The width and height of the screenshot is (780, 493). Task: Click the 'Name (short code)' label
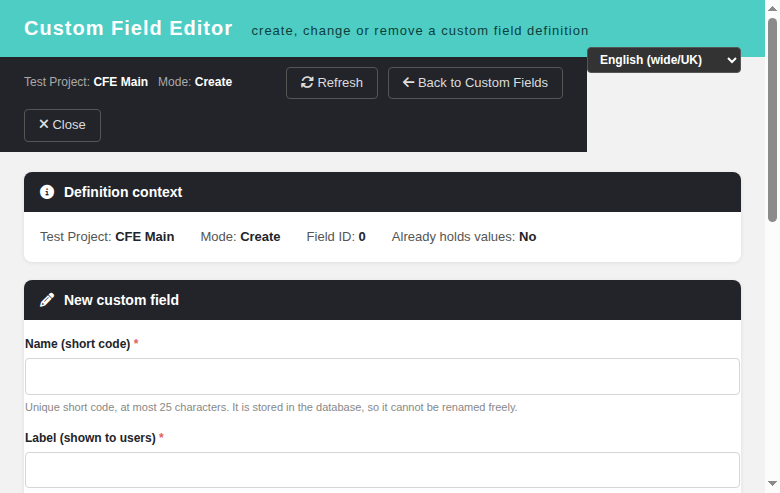[78, 344]
